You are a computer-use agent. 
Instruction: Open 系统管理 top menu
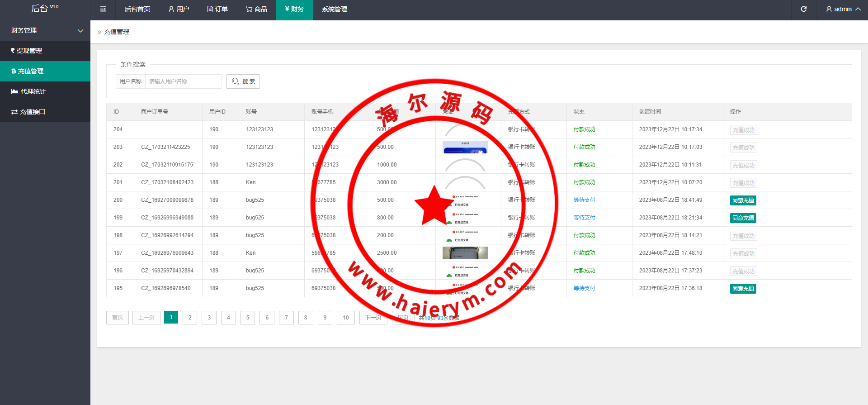click(335, 9)
